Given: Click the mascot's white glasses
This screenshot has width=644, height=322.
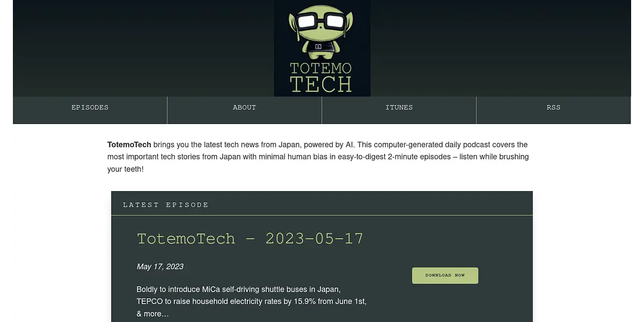Looking at the screenshot, I should (321, 21).
